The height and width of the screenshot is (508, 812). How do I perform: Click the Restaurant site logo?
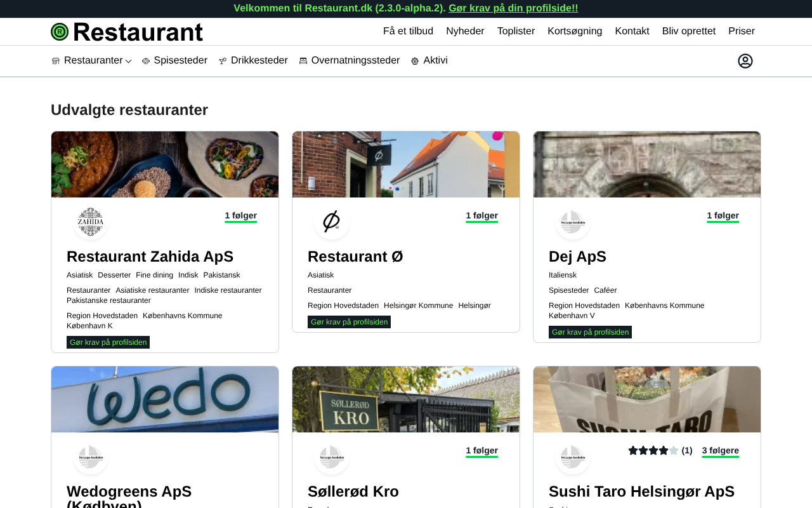(x=127, y=32)
